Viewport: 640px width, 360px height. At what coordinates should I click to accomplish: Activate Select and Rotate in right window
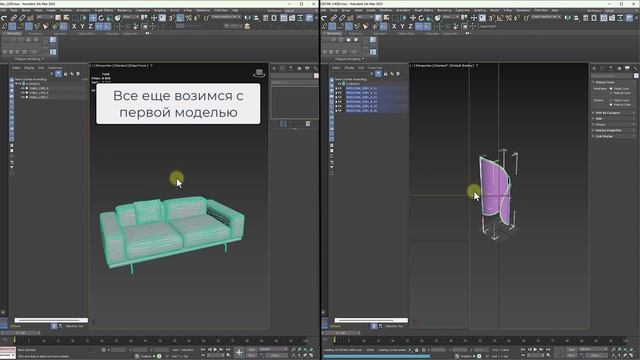(x=421, y=18)
